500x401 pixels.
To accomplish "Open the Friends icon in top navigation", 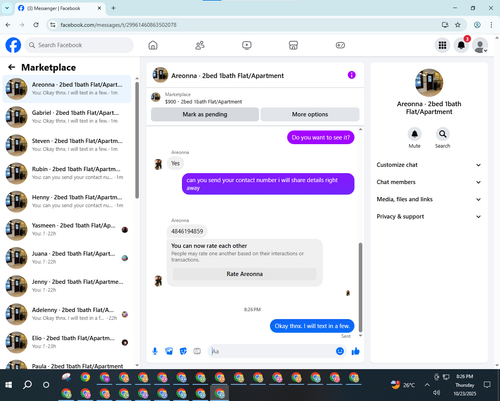I will coord(200,45).
